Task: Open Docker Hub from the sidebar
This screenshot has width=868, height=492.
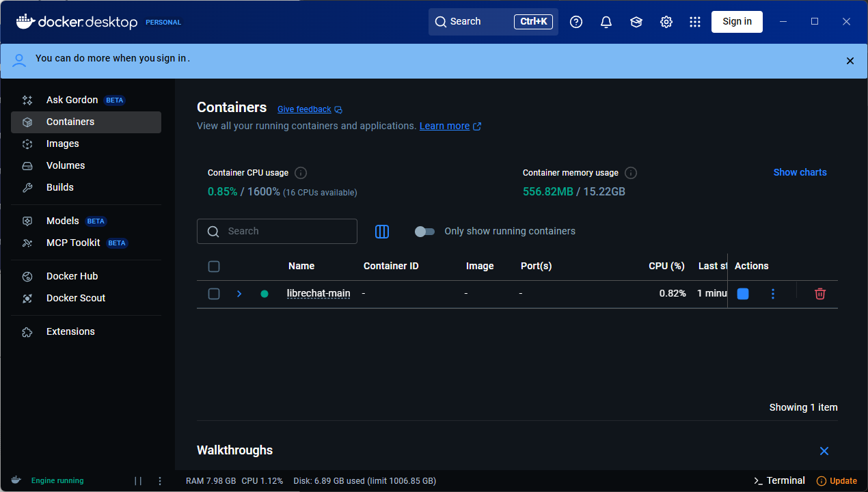Action: tap(86, 276)
